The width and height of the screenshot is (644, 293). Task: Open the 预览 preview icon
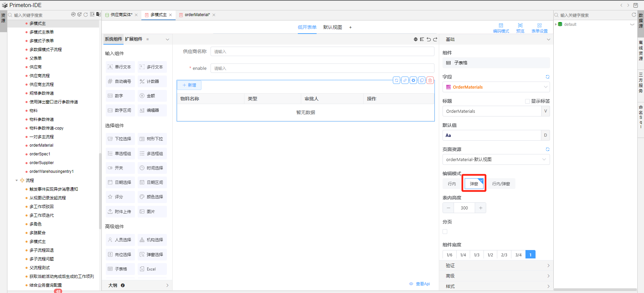click(520, 28)
